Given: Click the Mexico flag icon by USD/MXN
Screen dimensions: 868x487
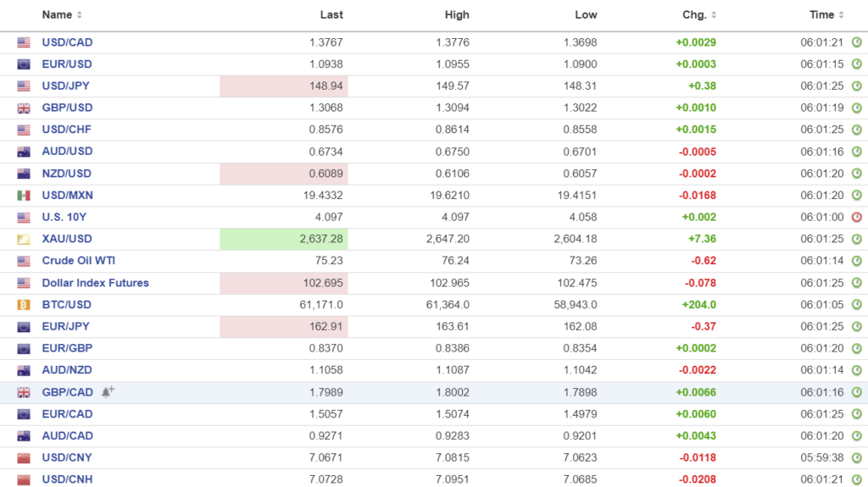Looking at the screenshot, I should pos(24,195).
